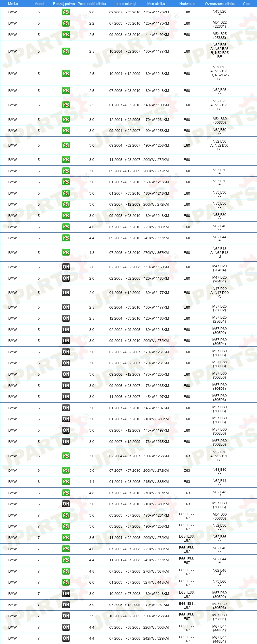Click the Pojemność silnika column header
This screenshot has width=257, height=644.
click(92, 4)
